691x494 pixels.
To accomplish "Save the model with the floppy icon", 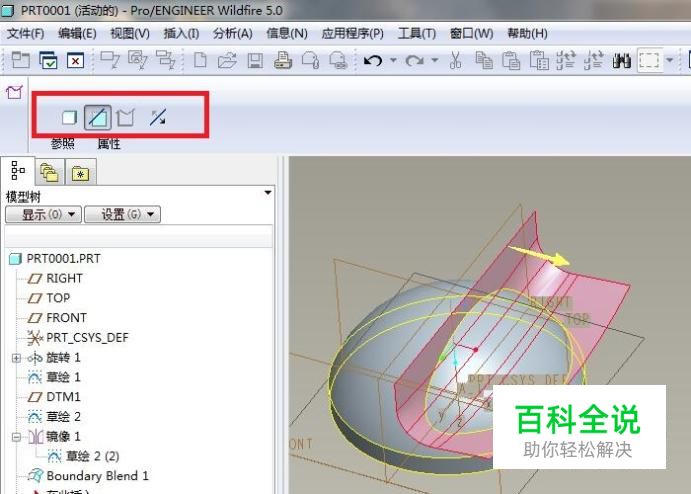I will pos(255,60).
